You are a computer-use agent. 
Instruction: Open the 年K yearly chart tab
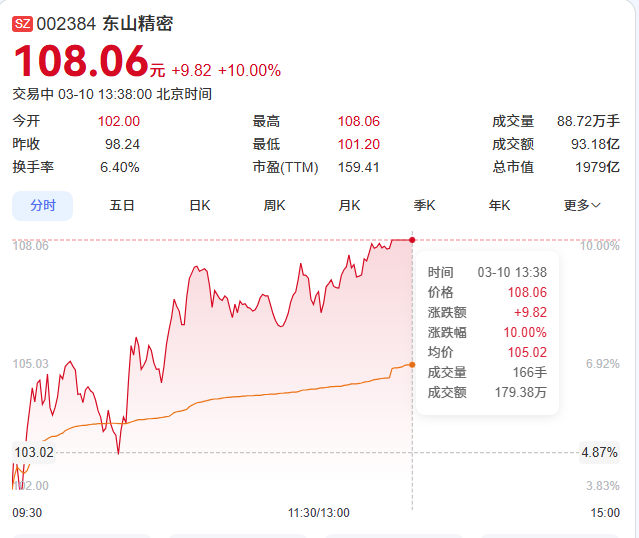[500, 205]
